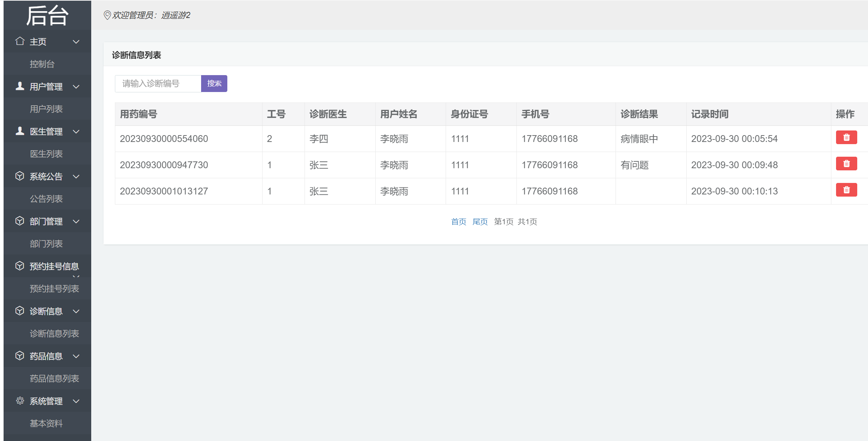Open the 医生列表 menu item
The height and width of the screenshot is (441, 868).
pos(46,154)
